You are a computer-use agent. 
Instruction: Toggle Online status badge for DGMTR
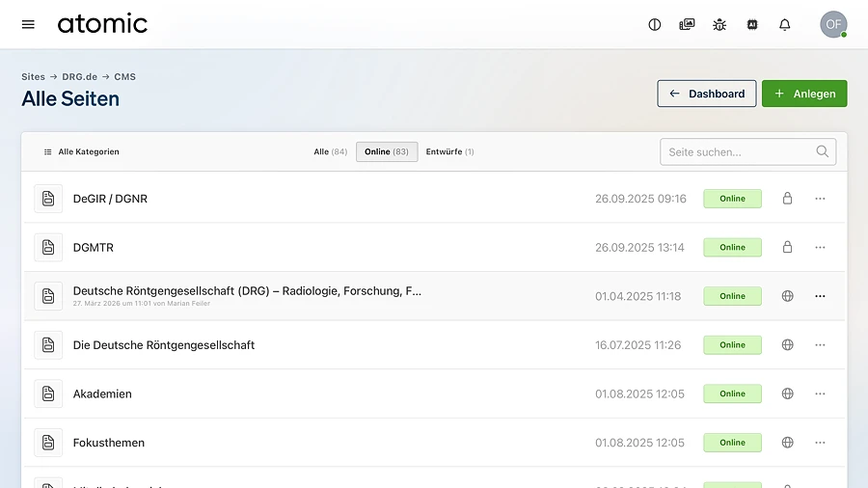click(x=732, y=248)
